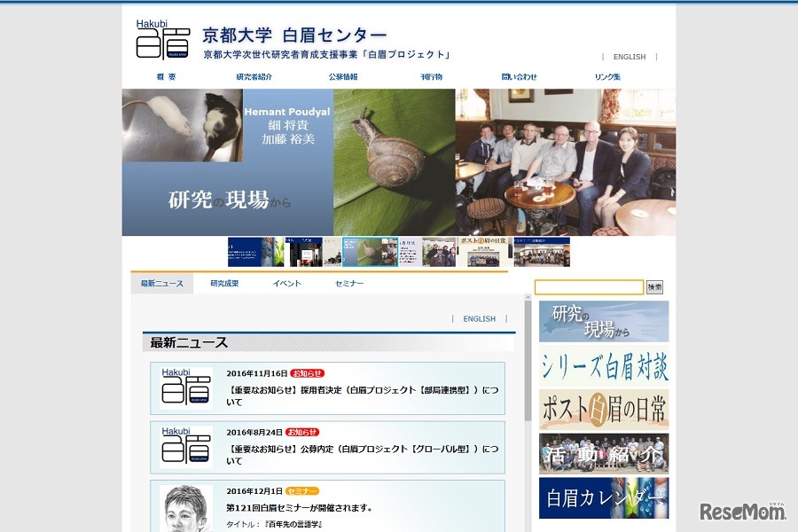Click the ENGLISH link in the header

click(x=629, y=57)
